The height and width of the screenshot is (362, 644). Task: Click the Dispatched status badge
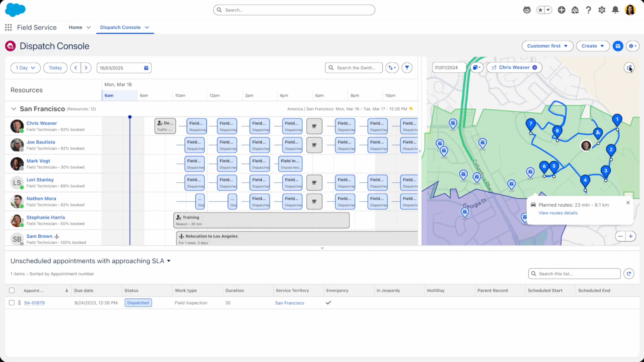click(138, 303)
